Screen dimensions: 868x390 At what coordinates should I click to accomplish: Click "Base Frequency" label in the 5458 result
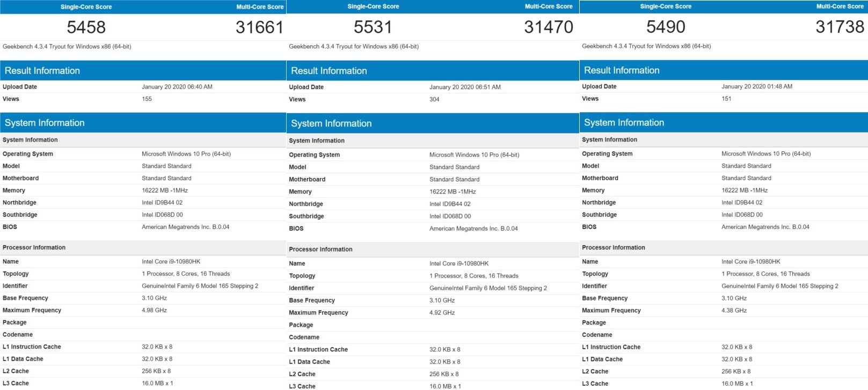pos(25,298)
